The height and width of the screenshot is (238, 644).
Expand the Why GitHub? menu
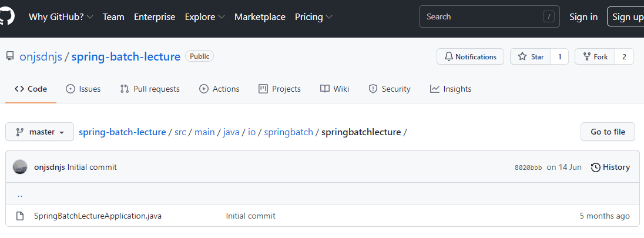61,17
